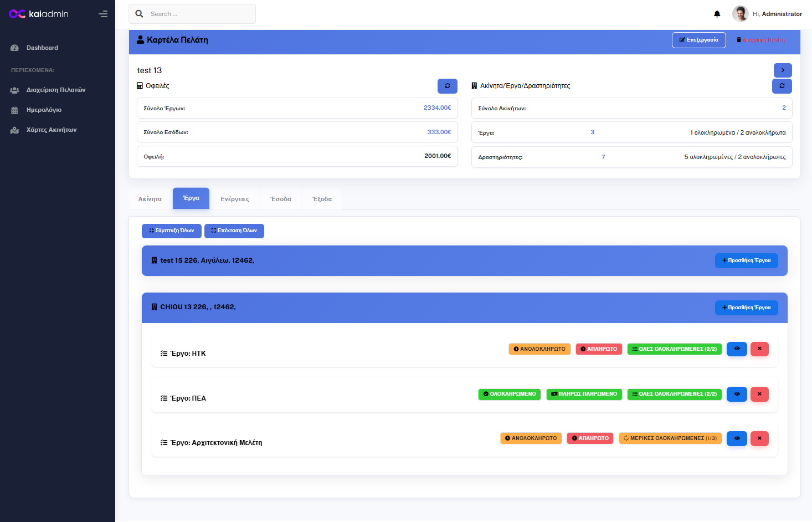Open Χάρτες Ακινήτων in the sidebar

[51, 130]
